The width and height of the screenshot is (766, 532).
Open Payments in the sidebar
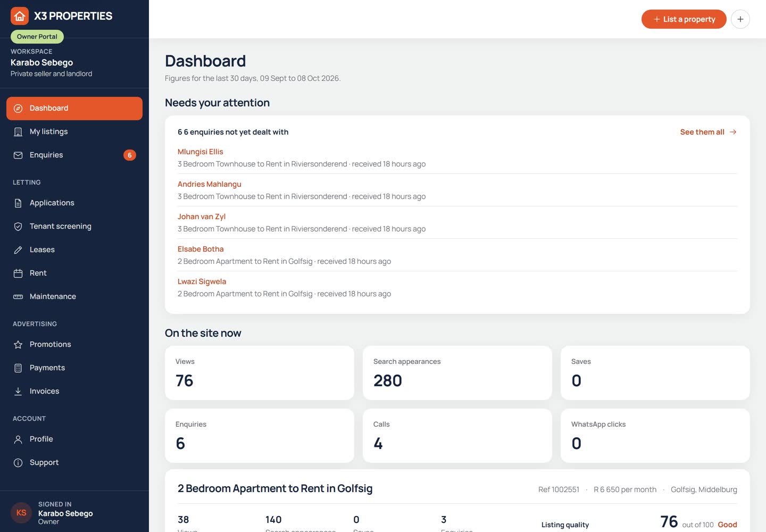pyautogui.click(x=74, y=368)
